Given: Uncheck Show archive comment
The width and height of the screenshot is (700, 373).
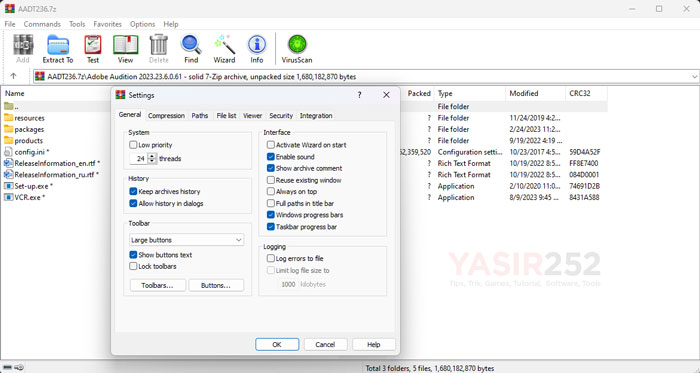Looking at the screenshot, I should pyautogui.click(x=271, y=168).
